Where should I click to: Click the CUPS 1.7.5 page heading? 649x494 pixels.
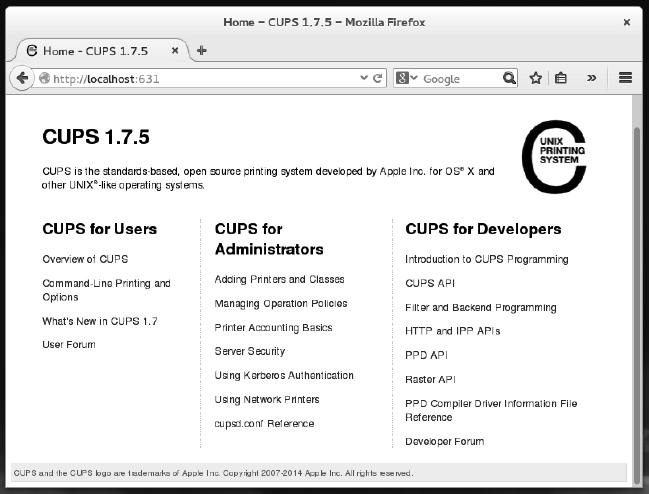click(96, 137)
